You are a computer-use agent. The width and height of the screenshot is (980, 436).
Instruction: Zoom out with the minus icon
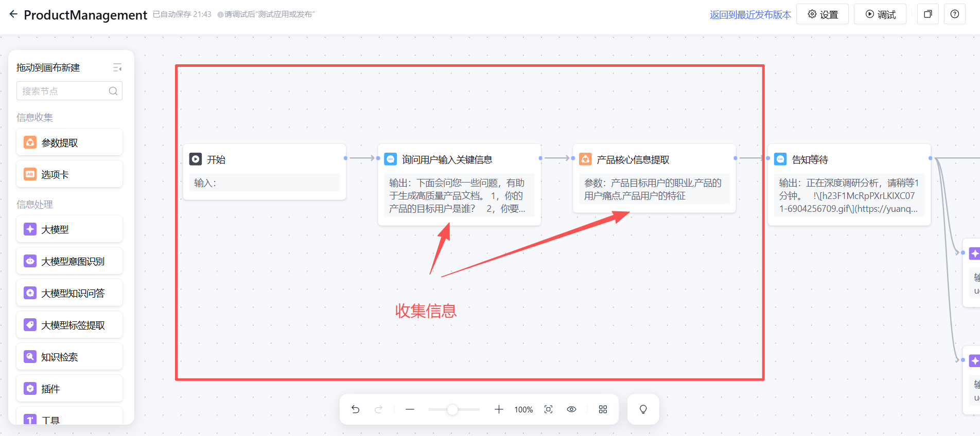coord(410,409)
